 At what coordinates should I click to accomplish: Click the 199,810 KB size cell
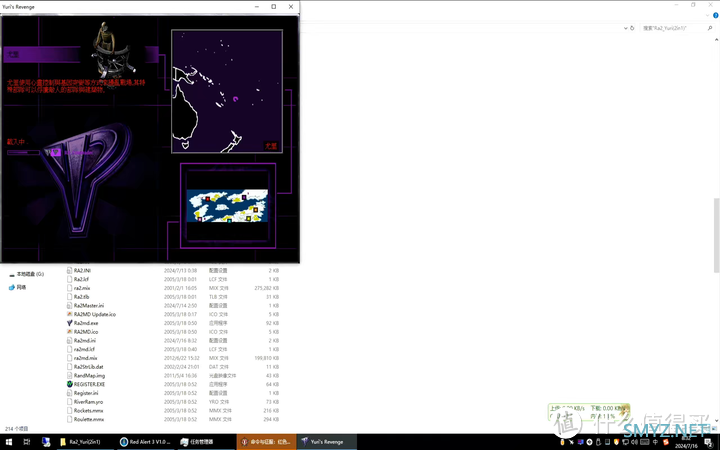click(266, 358)
